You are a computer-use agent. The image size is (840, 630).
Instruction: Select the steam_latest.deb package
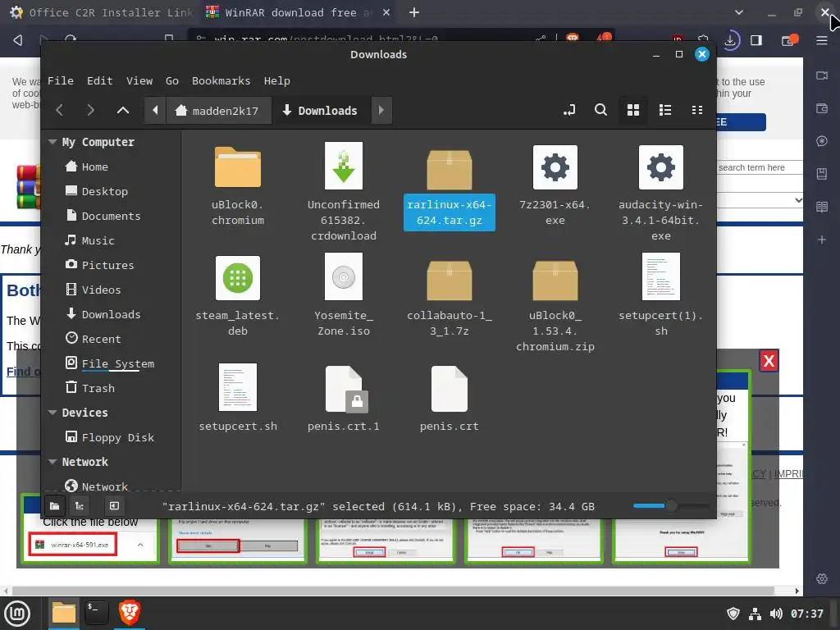[x=238, y=295]
